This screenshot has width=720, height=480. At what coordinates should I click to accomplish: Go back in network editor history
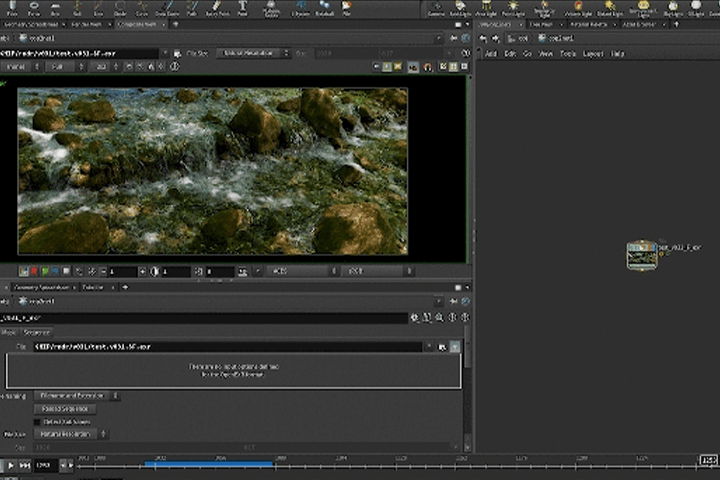pyautogui.click(x=483, y=39)
